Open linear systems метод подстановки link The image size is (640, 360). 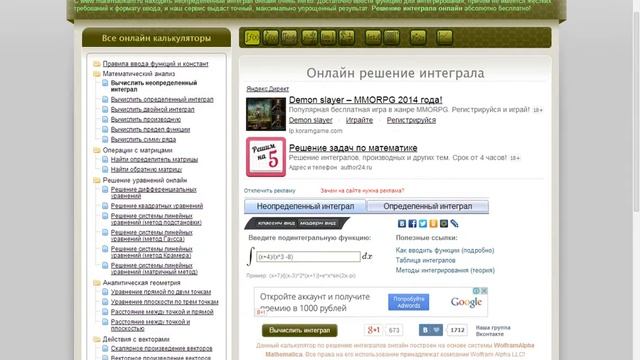click(156, 219)
